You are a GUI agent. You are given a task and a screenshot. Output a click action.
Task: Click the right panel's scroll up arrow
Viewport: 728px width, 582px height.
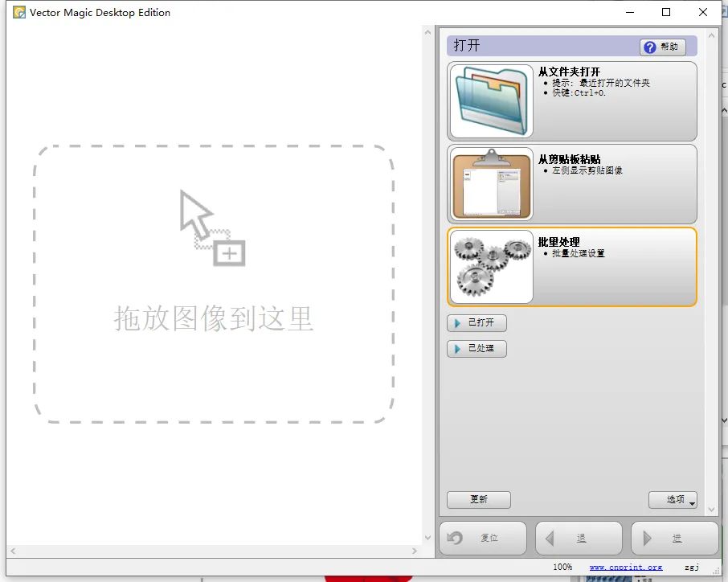tap(712, 35)
